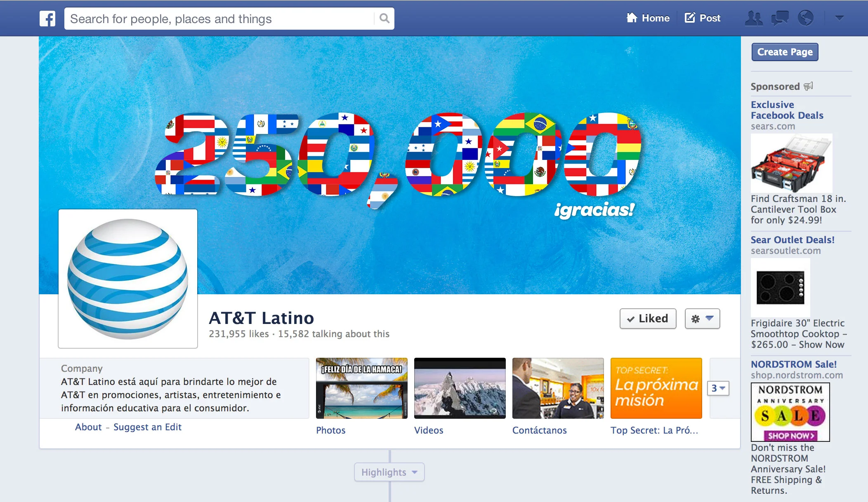Click the 'Don't miss the NORDSTROM' ad description
This screenshot has height=502, width=868.
pyautogui.click(x=788, y=469)
